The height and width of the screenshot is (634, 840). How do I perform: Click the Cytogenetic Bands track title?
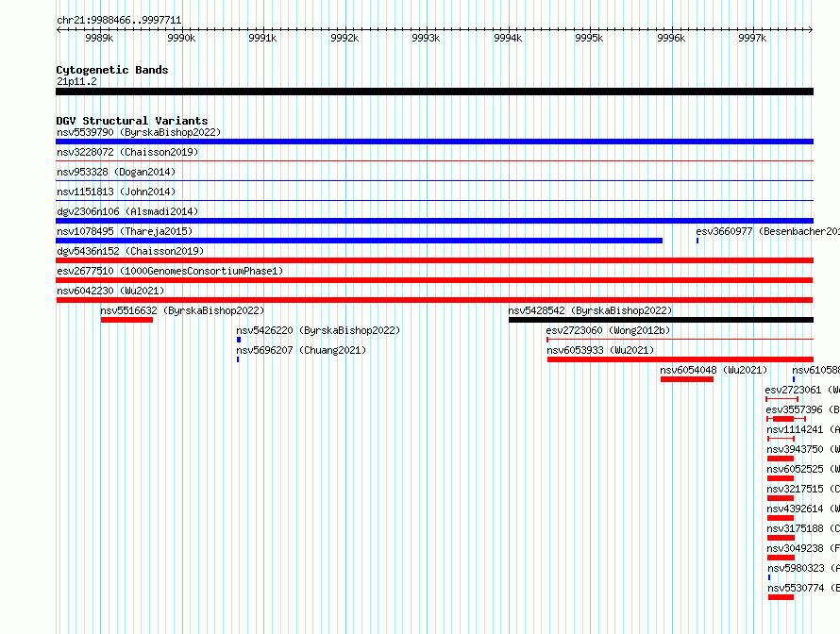click(112, 70)
